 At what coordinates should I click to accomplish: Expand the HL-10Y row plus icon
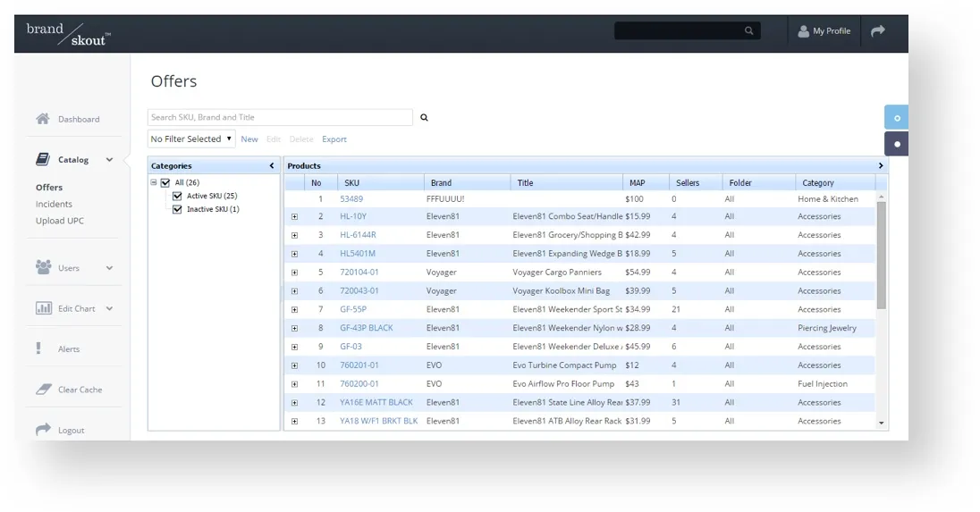tap(294, 216)
